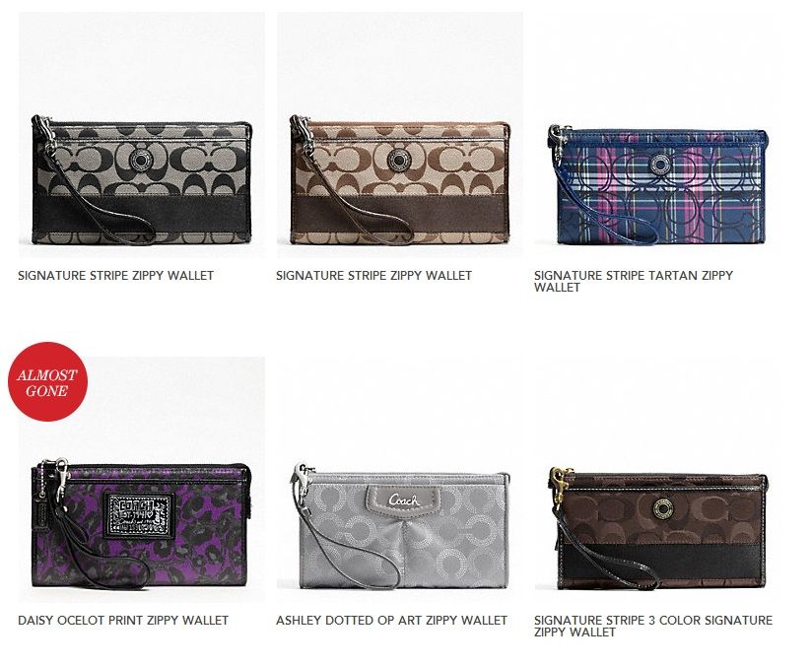Open the Ashley Dotted Op Art Zippy Wallet link
Screen dimensions: 812x665
point(391,620)
